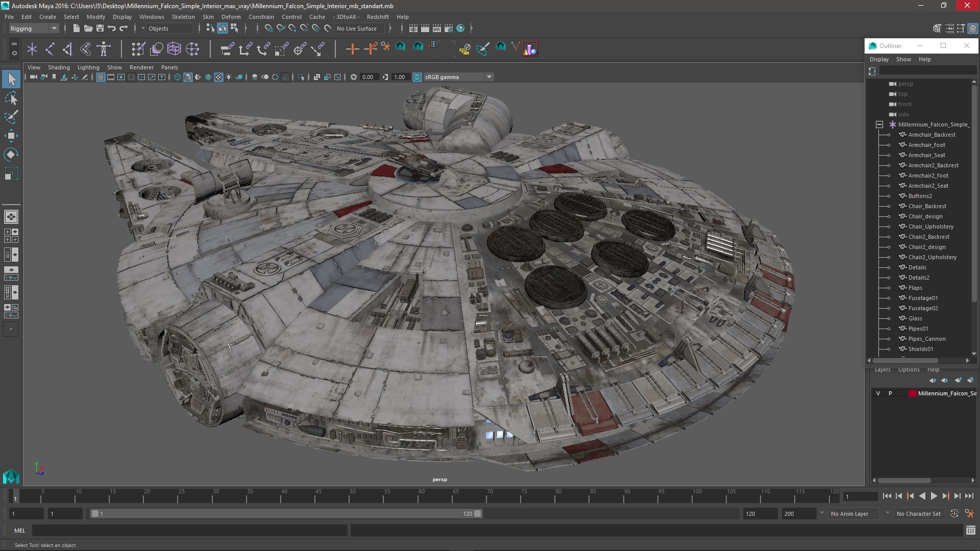Open the Redshift menu

(378, 17)
